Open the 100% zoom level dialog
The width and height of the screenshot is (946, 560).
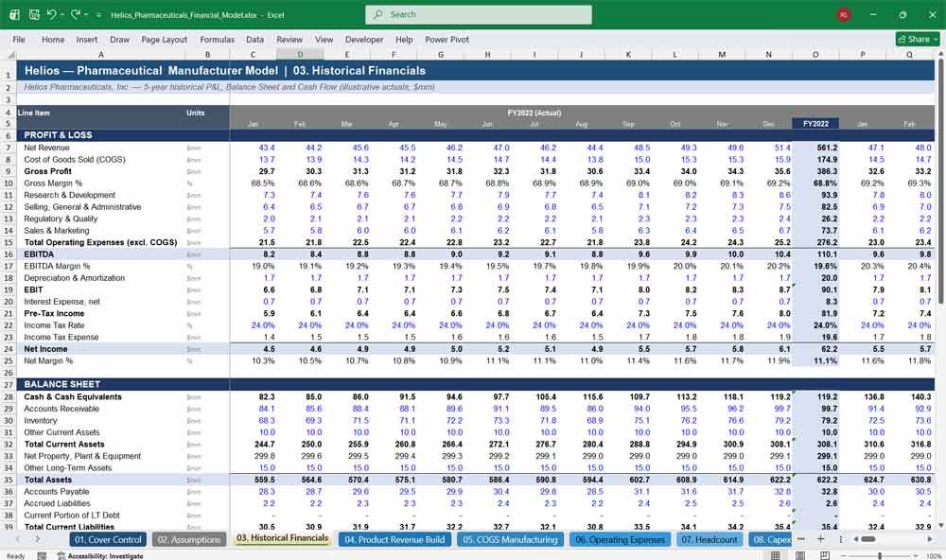click(x=934, y=556)
